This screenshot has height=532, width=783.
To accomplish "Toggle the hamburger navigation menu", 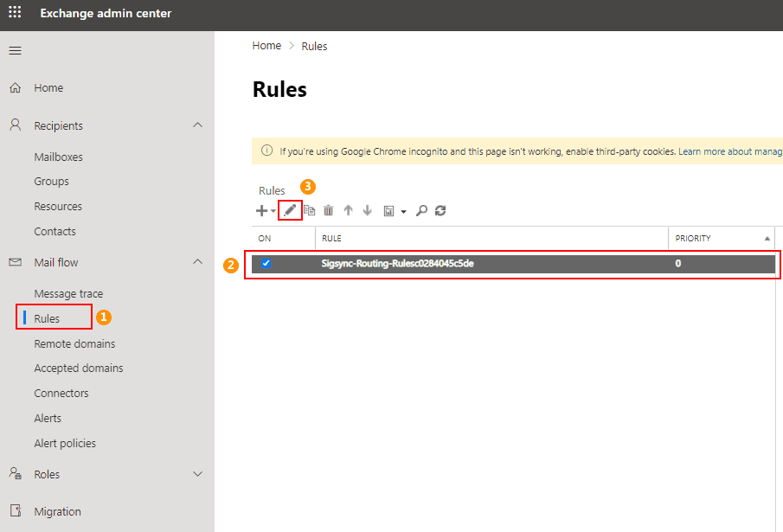I will point(15,50).
